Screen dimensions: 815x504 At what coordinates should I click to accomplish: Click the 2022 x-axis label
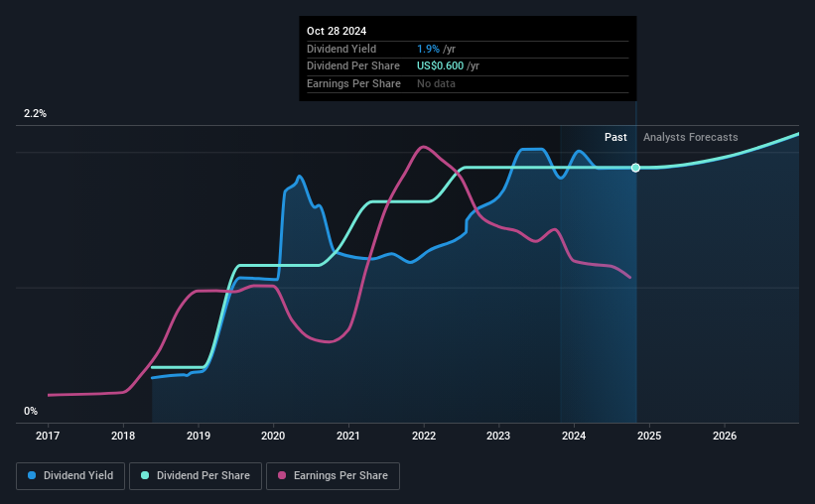point(424,436)
